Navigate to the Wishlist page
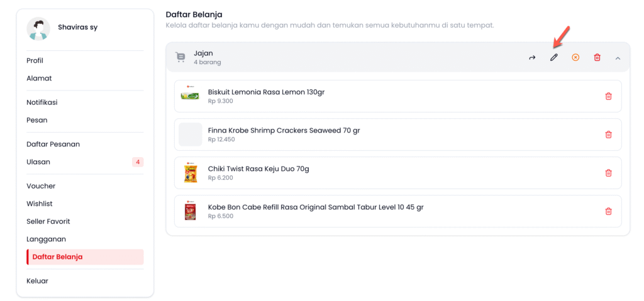 40,204
